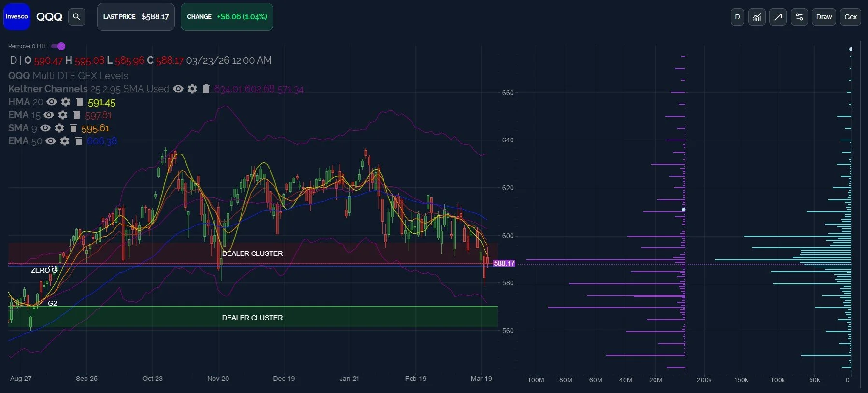Click the Gex button
868x393 pixels.
(851, 17)
